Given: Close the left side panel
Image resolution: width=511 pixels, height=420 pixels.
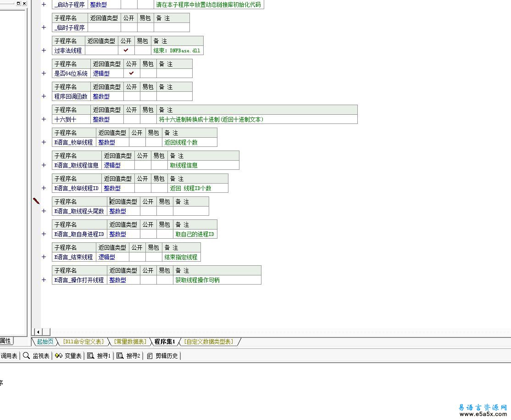Looking at the screenshot, I should click(24, 3).
